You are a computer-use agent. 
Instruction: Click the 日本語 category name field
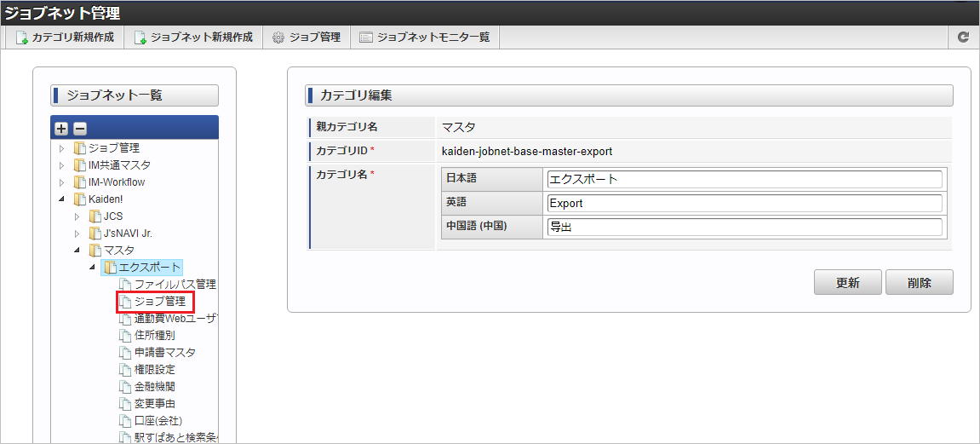[744, 179]
